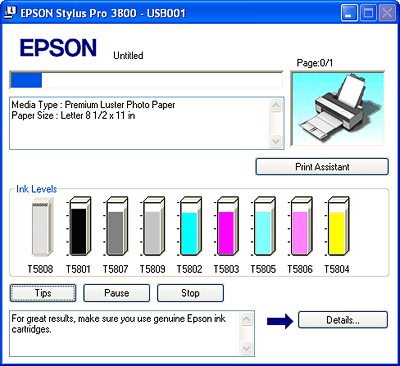400x366 pixels.
Task: Pause the current print job
Action: coord(117,293)
